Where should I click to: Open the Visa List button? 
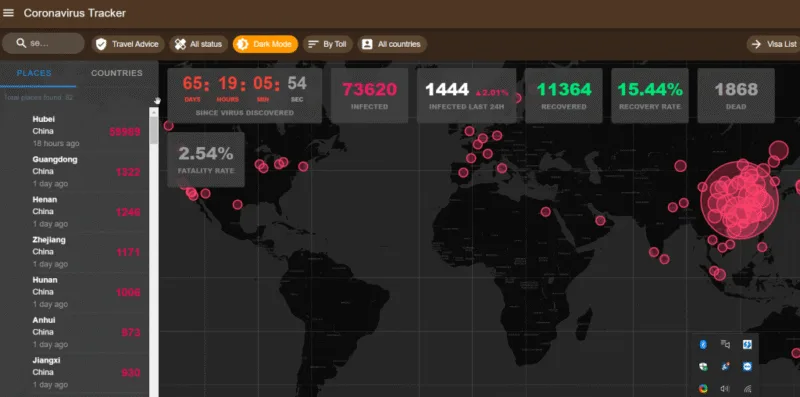[773, 44]
